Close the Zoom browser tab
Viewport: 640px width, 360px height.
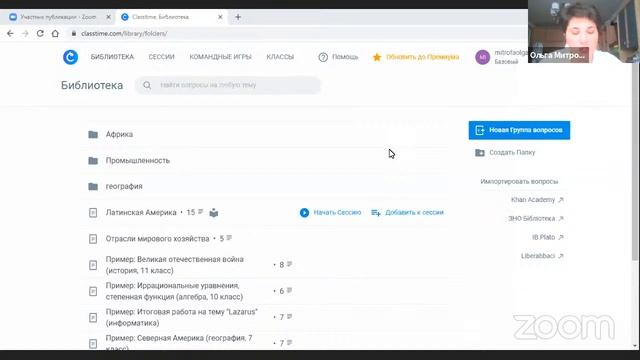click(x=108, y=17)
